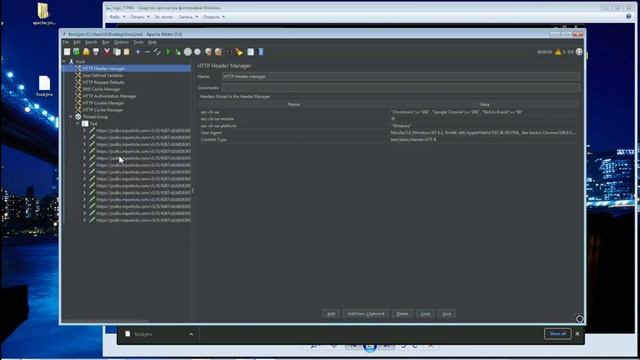Open the Tools menu
This screenshot has width=640, height=360.
[139, 42]
